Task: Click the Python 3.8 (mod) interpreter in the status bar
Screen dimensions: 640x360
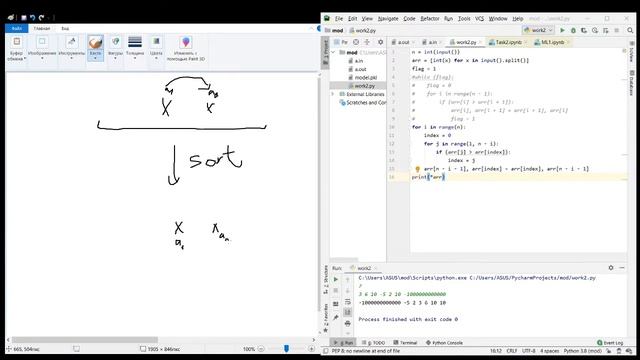Action: pos(582,351)
